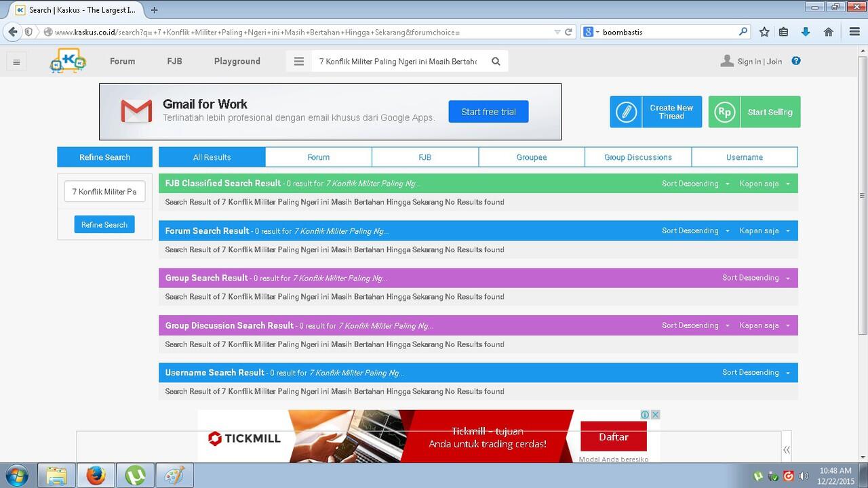Image resolution: width=868 pixels, height=488 pixels.
Task: Open Kapan saja dropdown in FJB Classified results
Action: [765, 184]
